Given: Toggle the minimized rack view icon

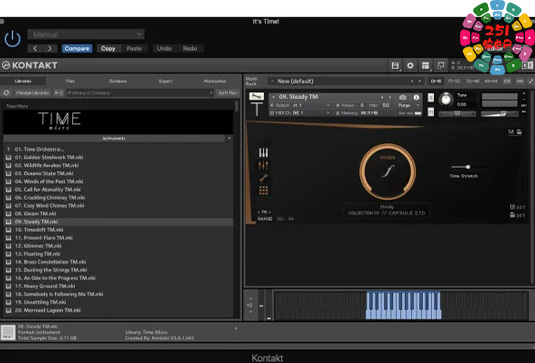Looking at the screenshot, I should (x=440, y=65).
